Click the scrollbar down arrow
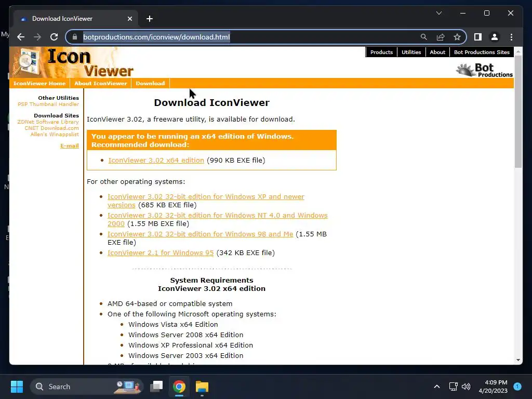532x399 pixels. [x=518, y=360]
